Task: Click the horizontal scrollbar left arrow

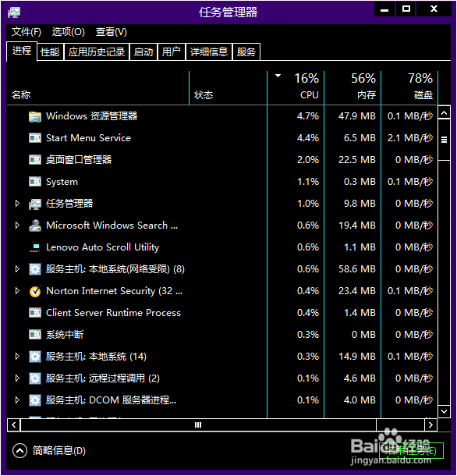Action: click(x=14, y=425)
